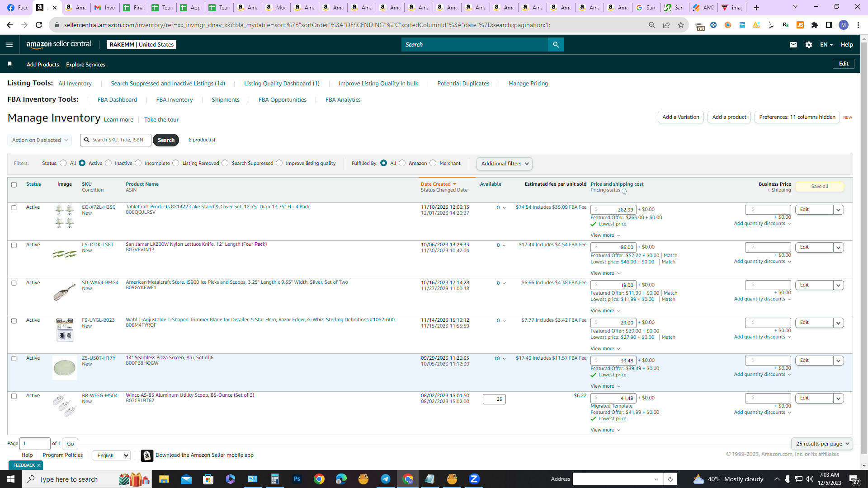Open Search Suppressed and Inactive Listings
This screenshot has width=868, height=488.
point(168,84)
